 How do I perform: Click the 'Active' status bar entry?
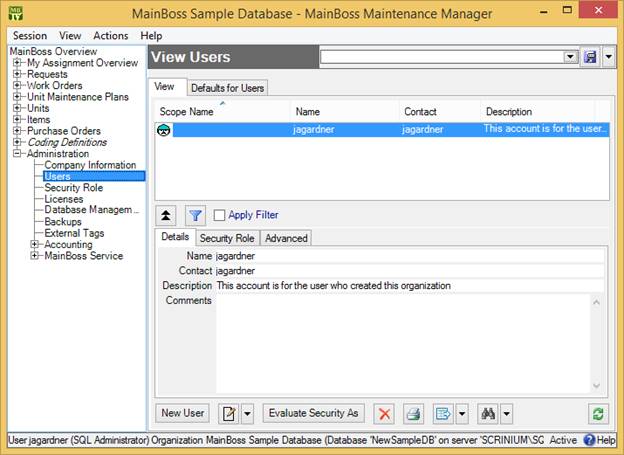[563, 440]
